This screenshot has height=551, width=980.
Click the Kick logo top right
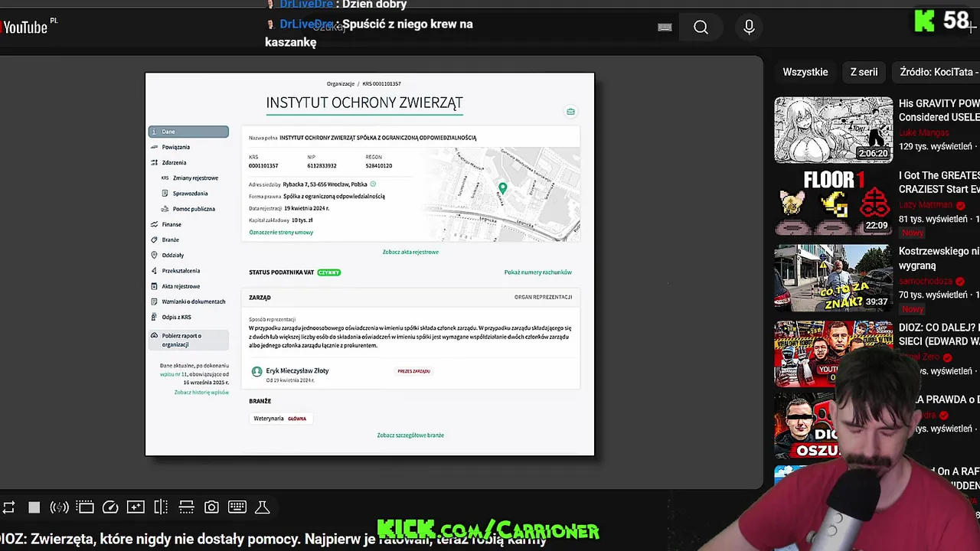[925, 21]
